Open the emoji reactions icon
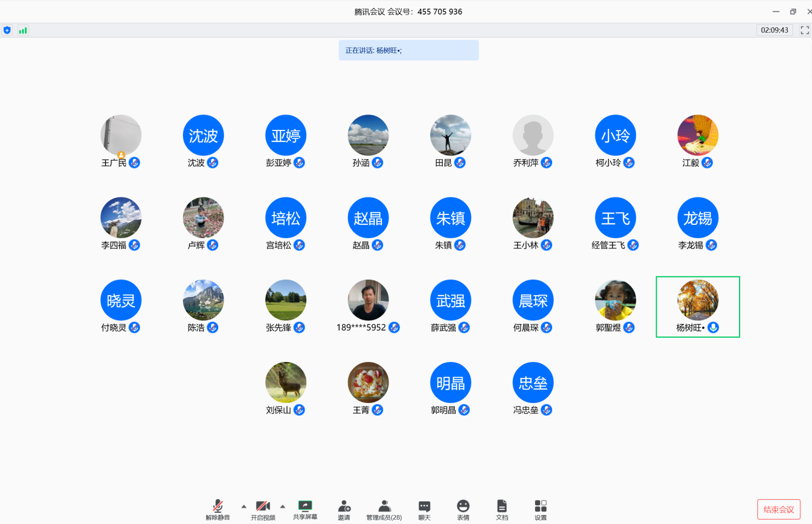Image resolution: width=812 pixels, height=524 pixels. point(463,506)
